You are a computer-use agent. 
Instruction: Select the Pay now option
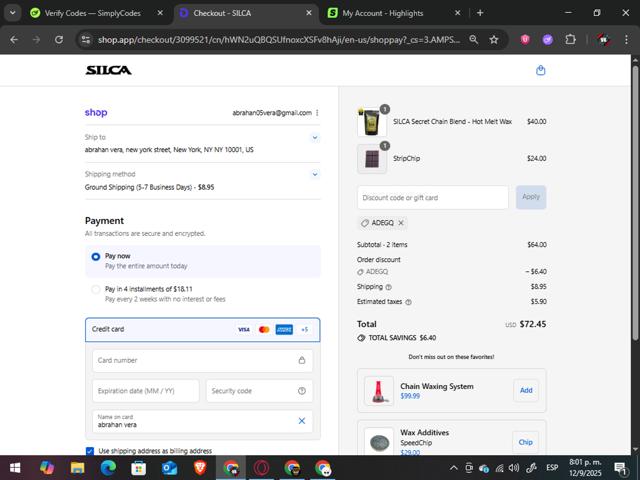96,257
